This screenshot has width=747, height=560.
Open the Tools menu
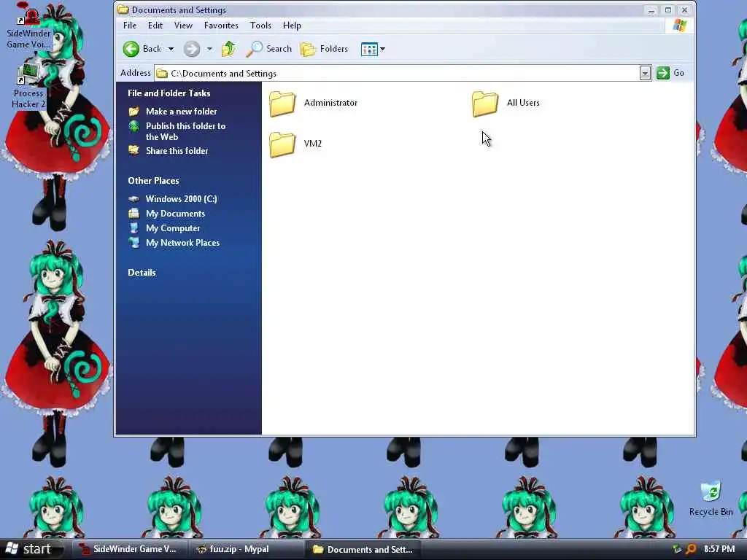click(260, 26)
